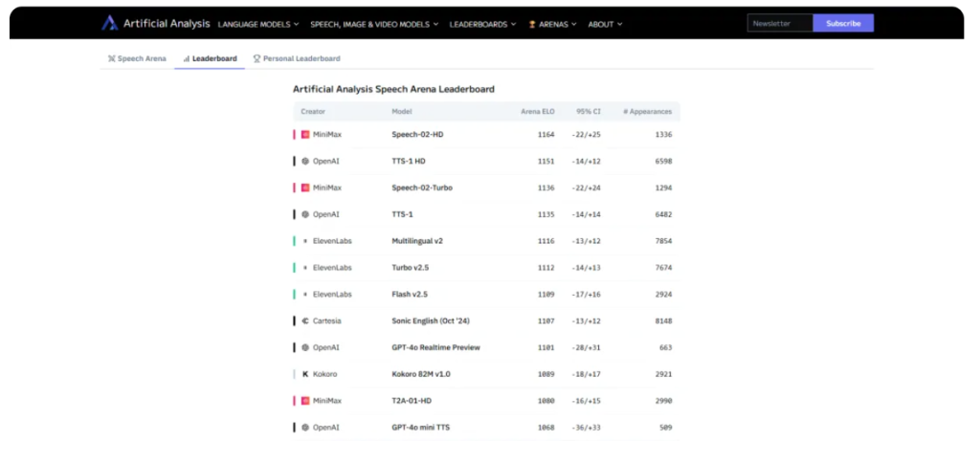980x464 pixels.
Task: Click ElevenLabs logo in Multilingual v2 row
Action: point(305,241)
